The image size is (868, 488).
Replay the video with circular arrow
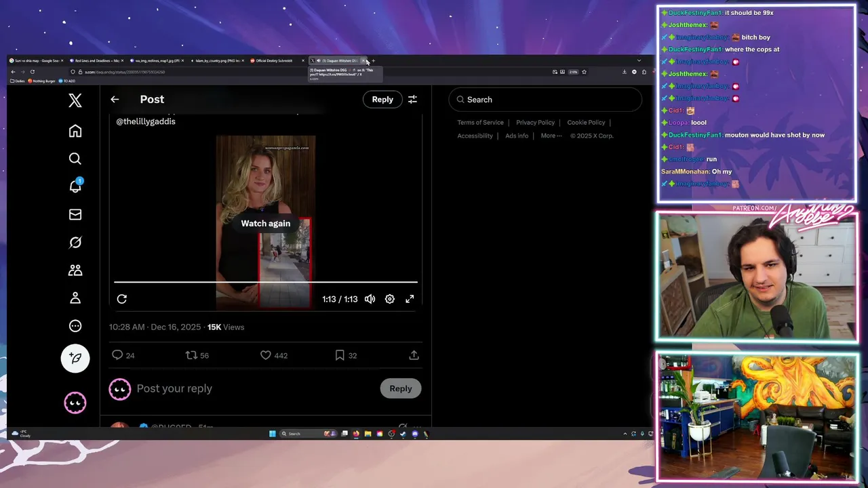click(x=122, y=299)
